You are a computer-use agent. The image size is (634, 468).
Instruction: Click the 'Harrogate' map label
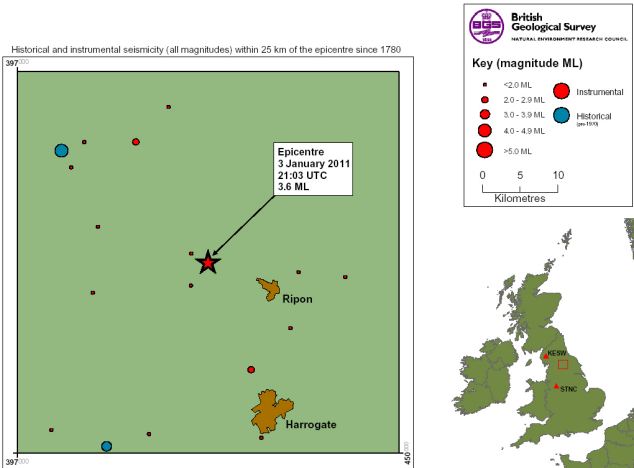click(311, 425)
